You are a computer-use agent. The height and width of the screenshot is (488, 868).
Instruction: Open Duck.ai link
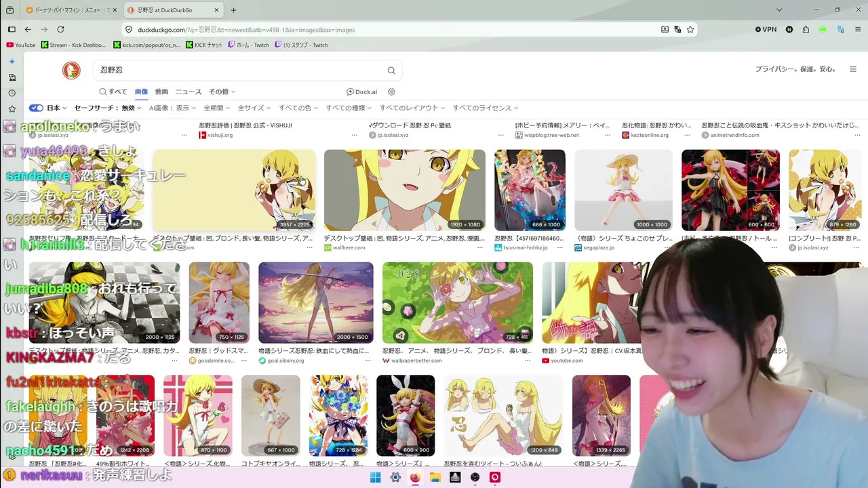[361, 91]
